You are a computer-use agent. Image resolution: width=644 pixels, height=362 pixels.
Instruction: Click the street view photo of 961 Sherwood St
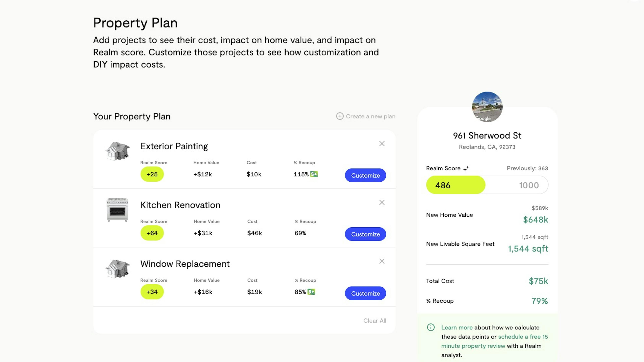click(x=487, y=107)
